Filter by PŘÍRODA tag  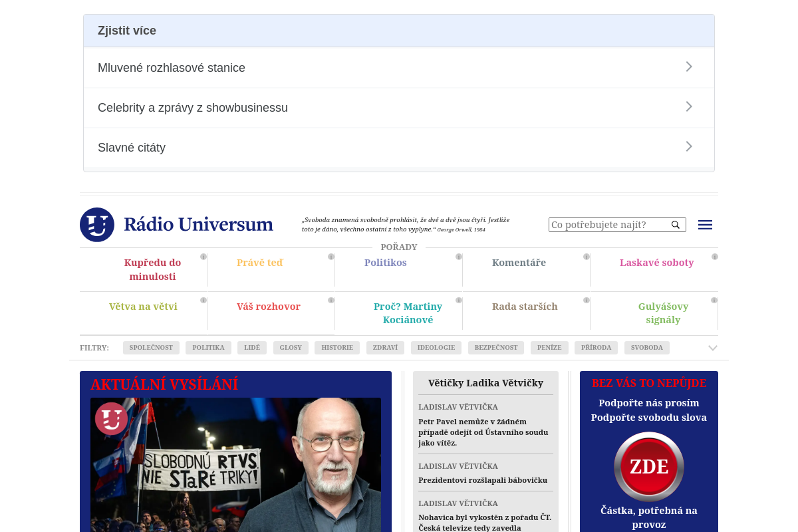tap(596, 348)
